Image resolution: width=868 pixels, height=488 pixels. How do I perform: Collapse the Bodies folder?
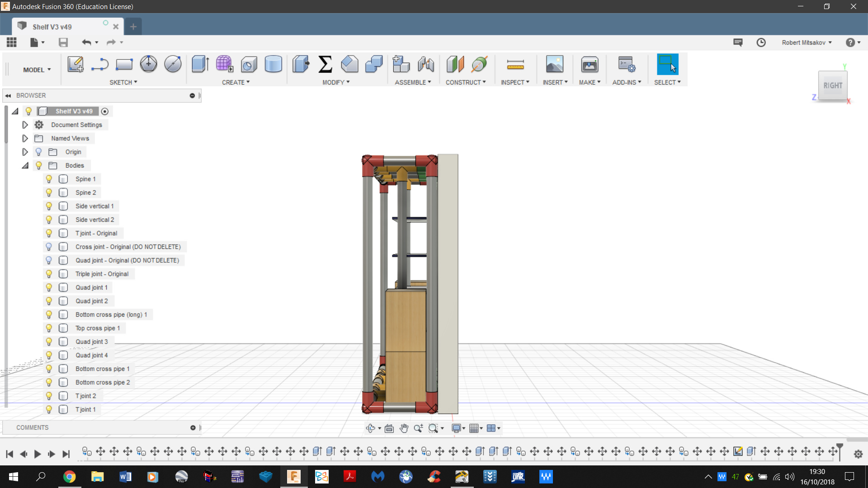tap(25, 165)
